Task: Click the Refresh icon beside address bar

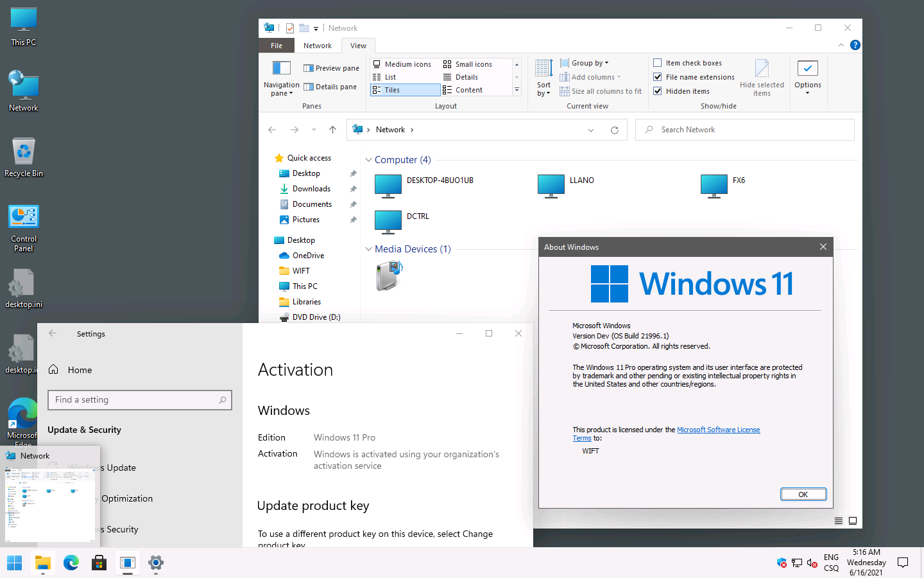Action: [x=614, y=130]
